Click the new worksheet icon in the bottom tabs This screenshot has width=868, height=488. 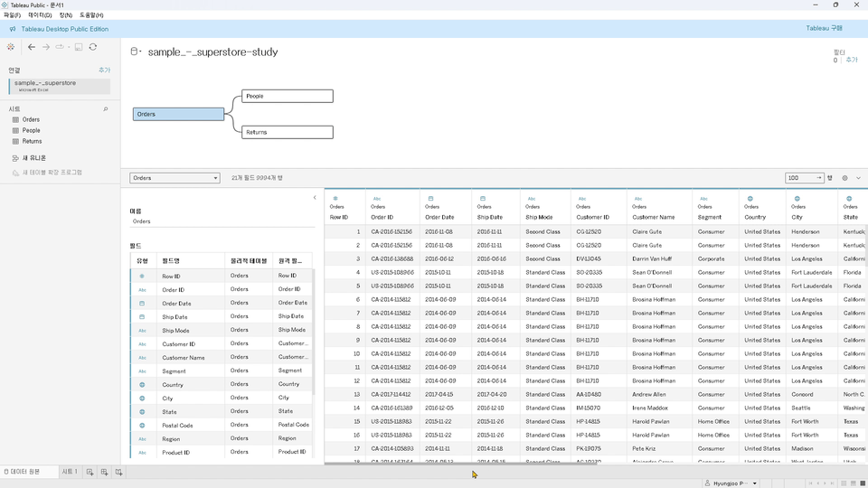(90, 472)
